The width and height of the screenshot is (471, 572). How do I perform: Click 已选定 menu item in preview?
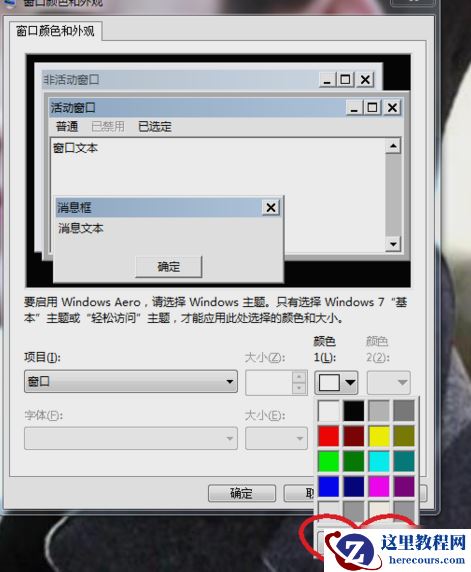pos(155,127)
